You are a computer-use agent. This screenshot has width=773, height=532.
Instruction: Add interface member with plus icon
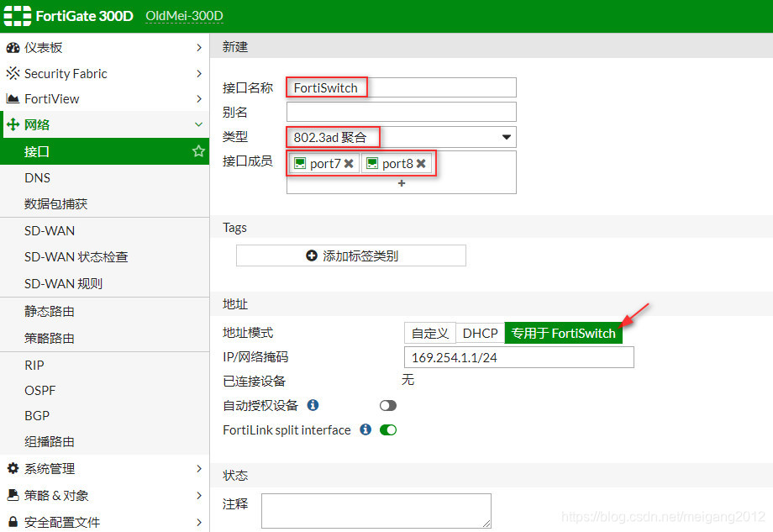click(x=402, y=183)
